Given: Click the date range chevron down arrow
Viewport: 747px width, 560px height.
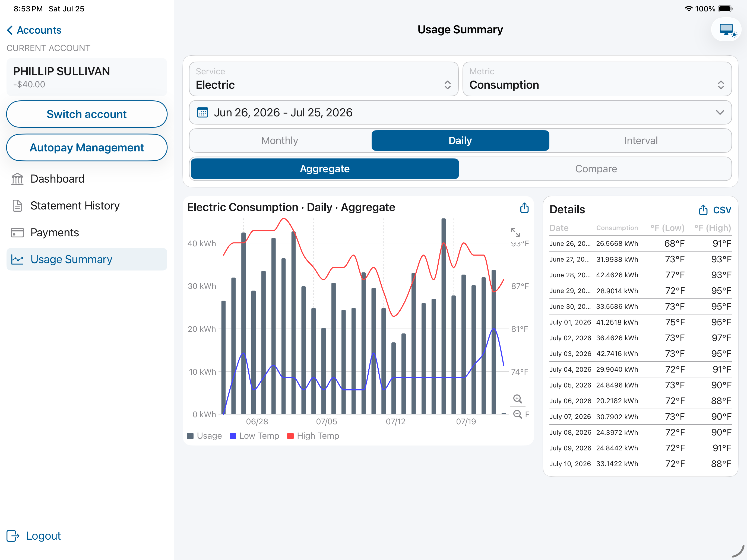Looking at the screenshot, I should pyautogui.click(x=720, y=112).
